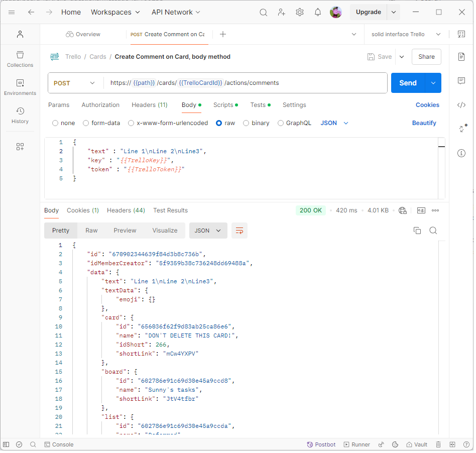Viewport: 476px width, 453px height.
Task: Switch to the Authorization tab
Action: pyautogui.click(x=100, y=105)
